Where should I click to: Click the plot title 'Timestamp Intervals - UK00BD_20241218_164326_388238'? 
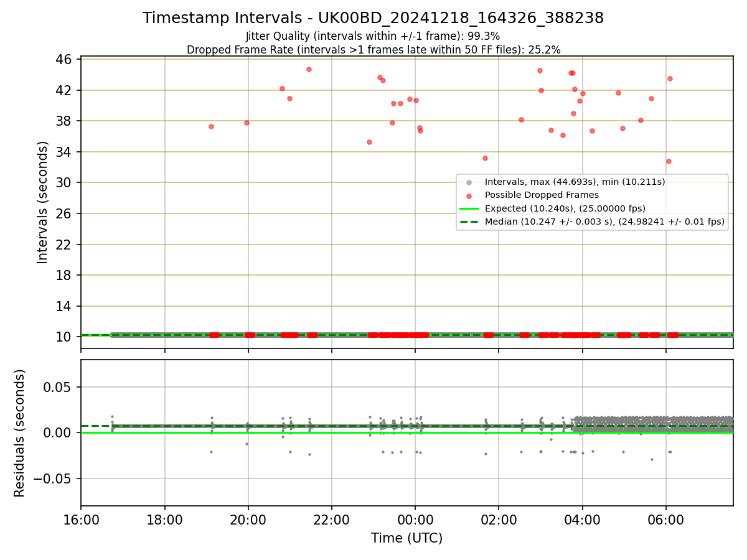[x=373, y=18]
